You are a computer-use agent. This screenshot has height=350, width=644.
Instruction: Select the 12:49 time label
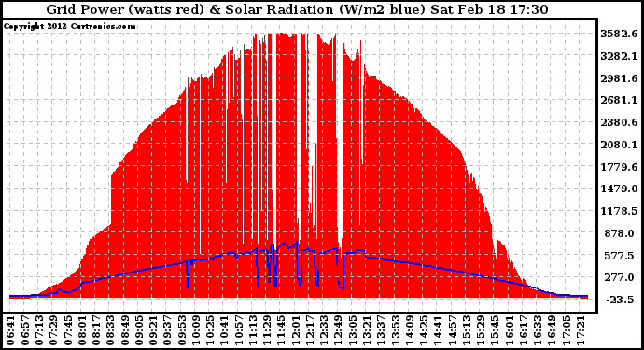(338, 329)
